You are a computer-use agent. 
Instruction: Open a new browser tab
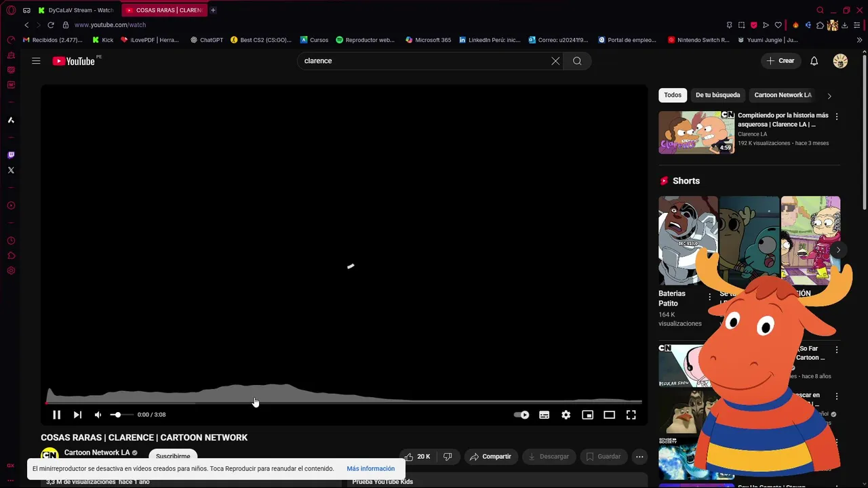pyautogui.click(x=213, y=10)
